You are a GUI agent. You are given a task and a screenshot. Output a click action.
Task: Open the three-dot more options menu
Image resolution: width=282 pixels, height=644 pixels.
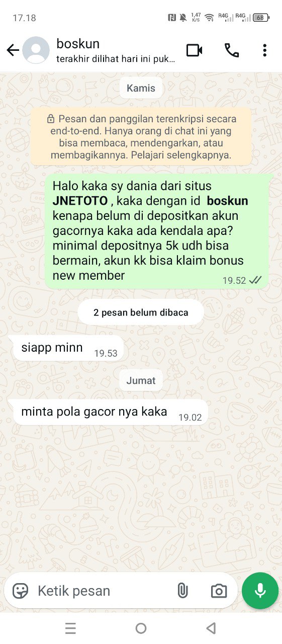click(x=264, y=50)
